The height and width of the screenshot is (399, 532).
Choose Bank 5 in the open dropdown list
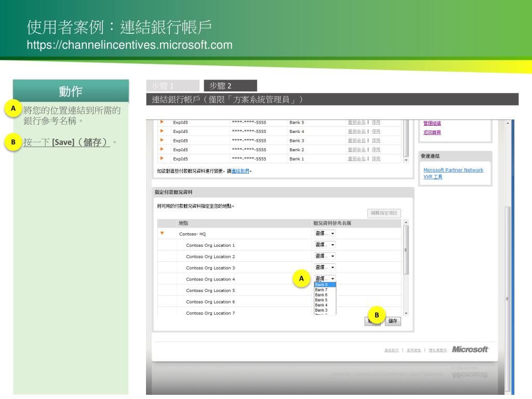pos(325,300)
